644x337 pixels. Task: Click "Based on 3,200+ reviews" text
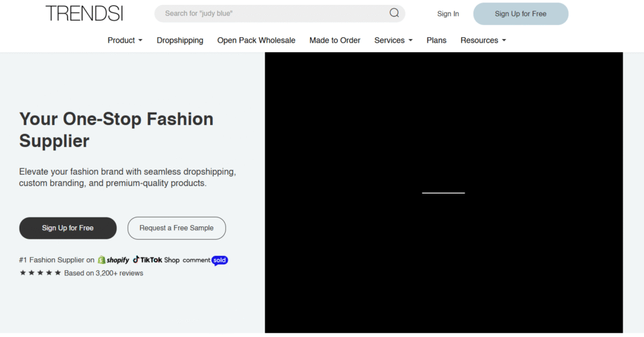pos(104,273)
